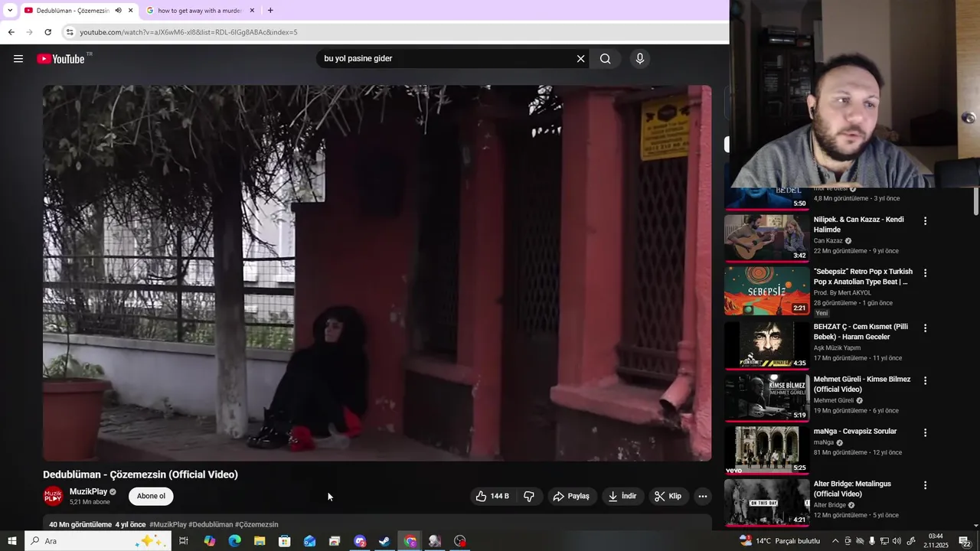
Task: Open options for maNga Cevapsız Sorular video
Action: (925, 432)
